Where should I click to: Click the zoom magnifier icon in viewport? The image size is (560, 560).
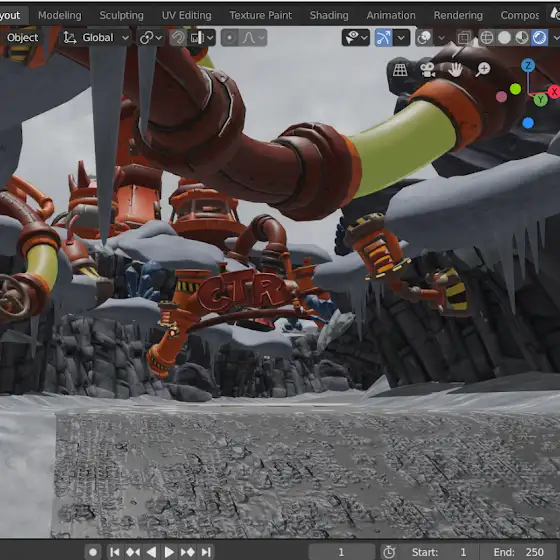483,70
